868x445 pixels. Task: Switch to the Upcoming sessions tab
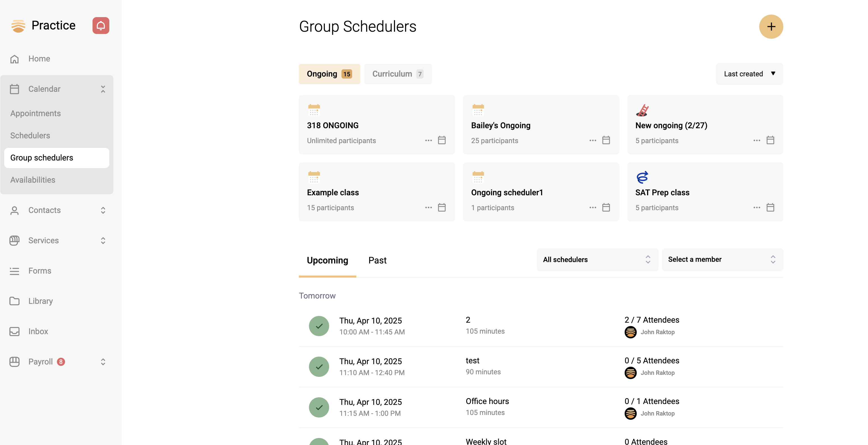[327, 261]
